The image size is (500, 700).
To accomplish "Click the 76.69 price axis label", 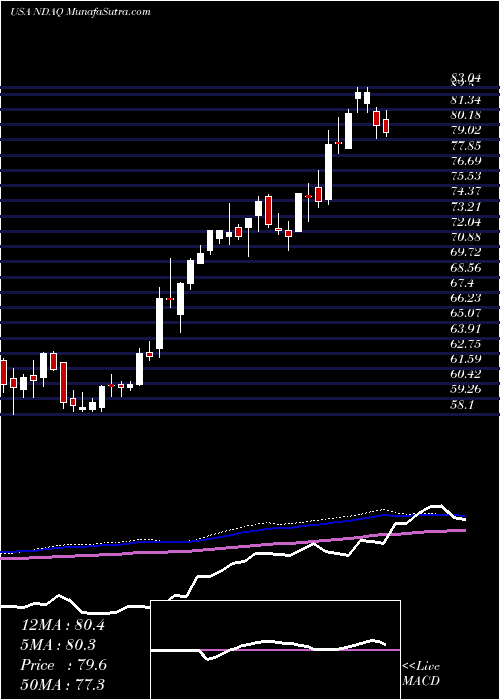I will (465, 160).
